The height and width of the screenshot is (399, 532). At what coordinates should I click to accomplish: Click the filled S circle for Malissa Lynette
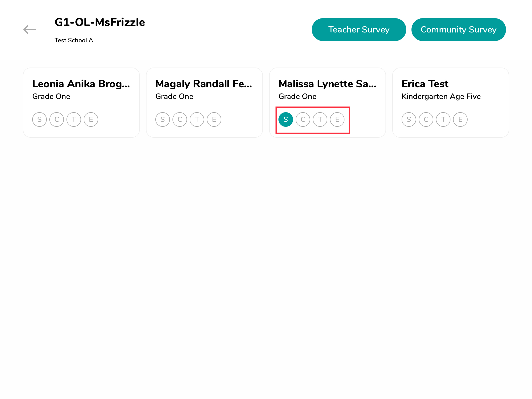pos(286,119)
